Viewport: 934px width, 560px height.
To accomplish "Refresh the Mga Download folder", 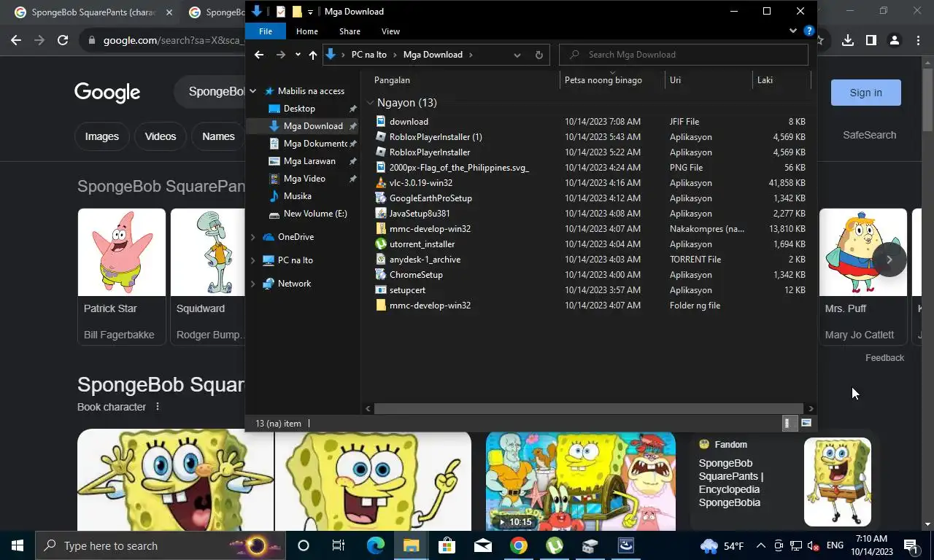I will point(539,55).
